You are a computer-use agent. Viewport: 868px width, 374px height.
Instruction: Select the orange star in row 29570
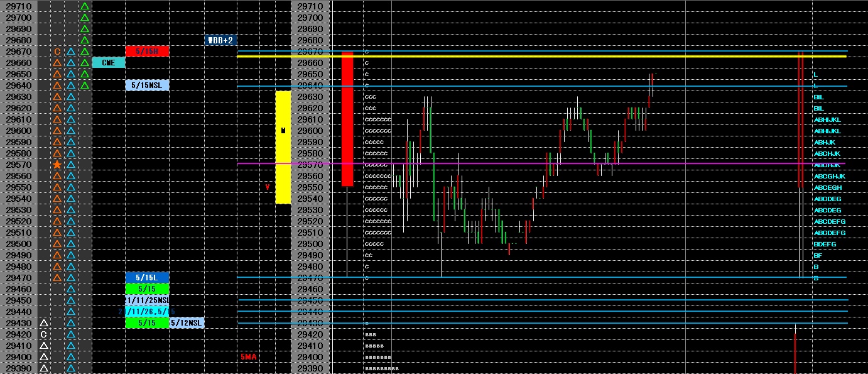57,165
